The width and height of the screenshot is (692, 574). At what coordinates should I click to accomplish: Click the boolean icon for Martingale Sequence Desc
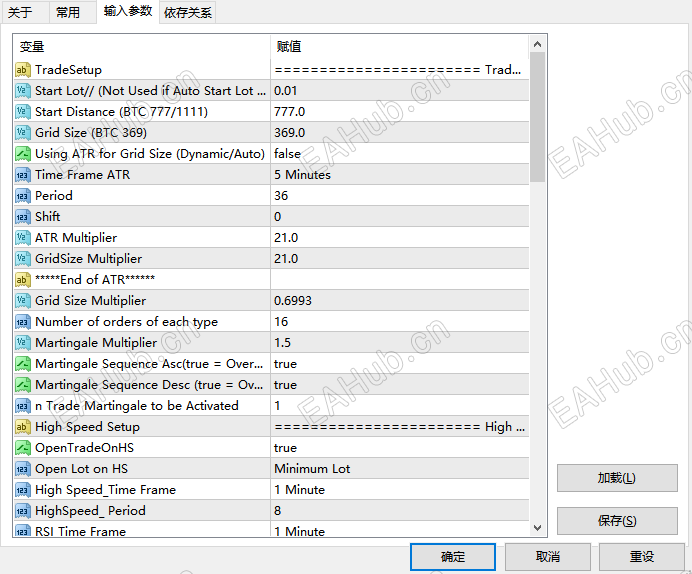pos(23,385)
